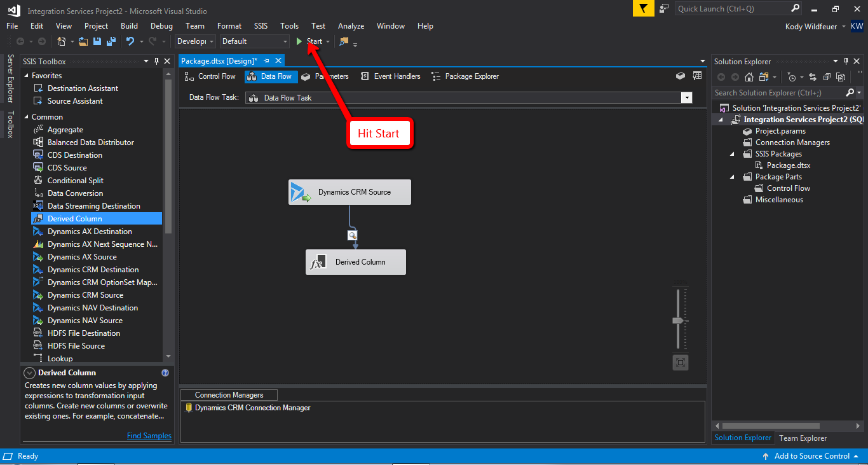The width and height of the screenshot is (868, 465).
Task: Click the Send Feedback icon
Action: point(664,8)
